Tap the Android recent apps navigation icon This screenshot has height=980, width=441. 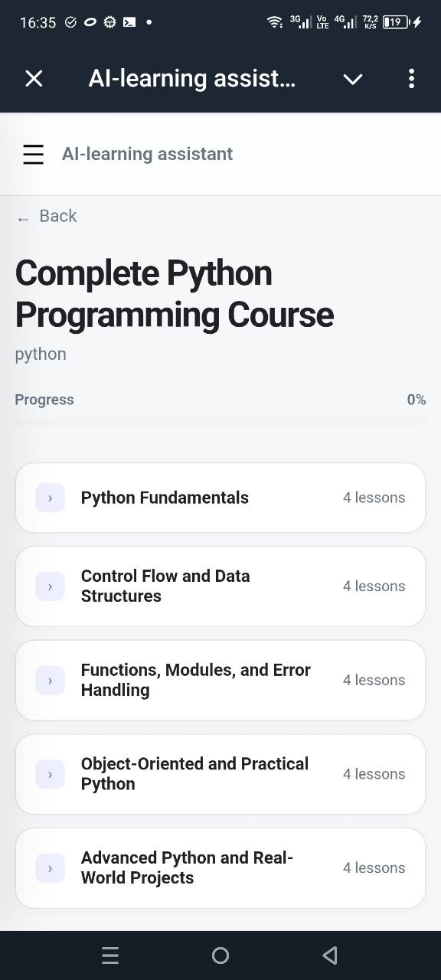pos(110,955)
